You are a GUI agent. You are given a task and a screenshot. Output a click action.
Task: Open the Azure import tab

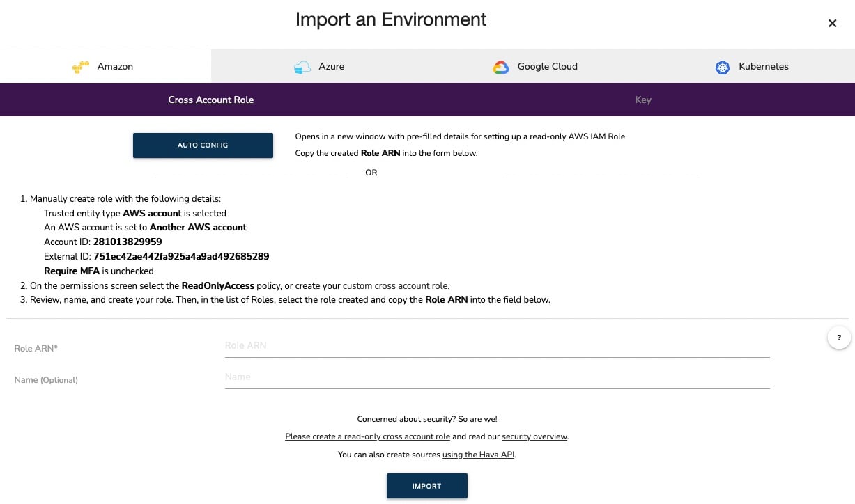[319, 66]
